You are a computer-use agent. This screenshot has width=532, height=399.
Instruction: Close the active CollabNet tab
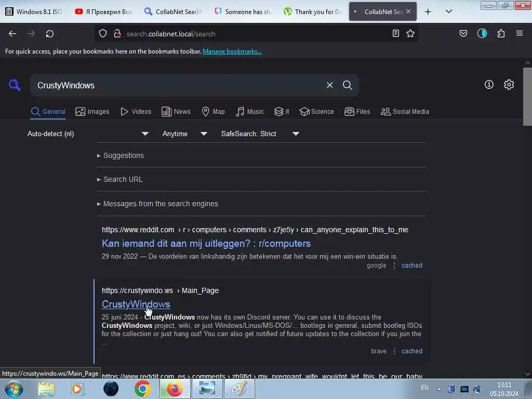[x=408, y=11]
